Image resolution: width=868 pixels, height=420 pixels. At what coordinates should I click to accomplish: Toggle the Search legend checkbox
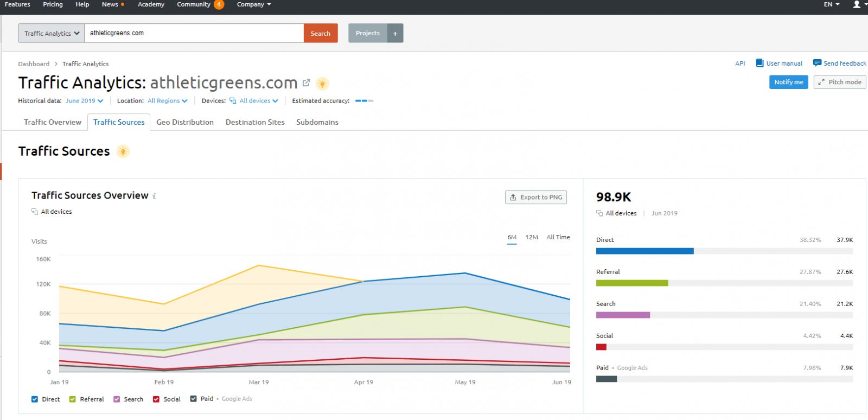pyautogui.click(x=117, y=399)
